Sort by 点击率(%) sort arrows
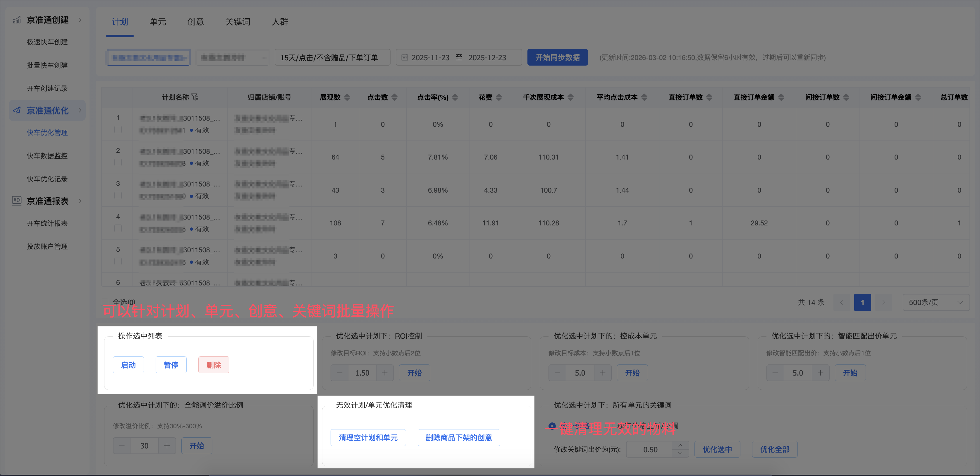980x476 pixels. (455, 97)
